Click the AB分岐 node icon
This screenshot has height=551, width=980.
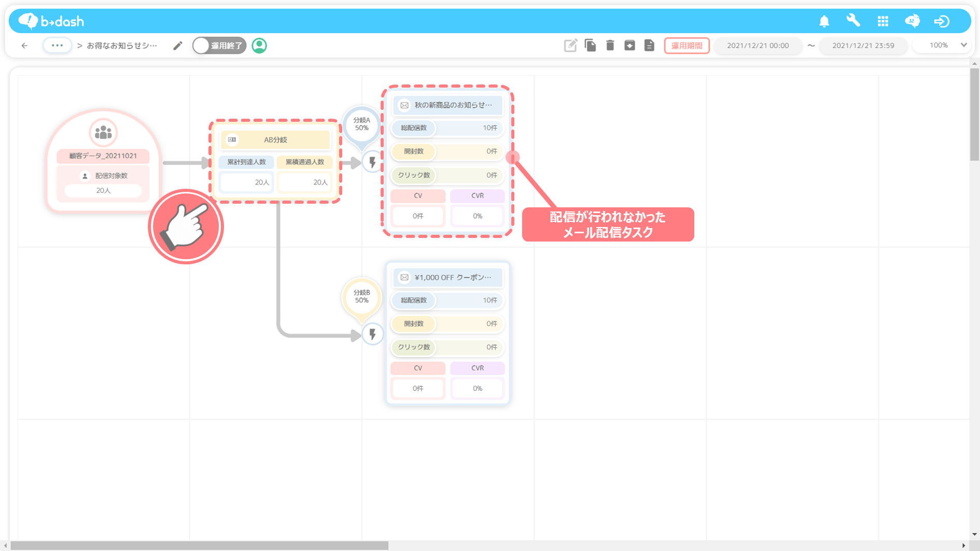pos(232,139)
